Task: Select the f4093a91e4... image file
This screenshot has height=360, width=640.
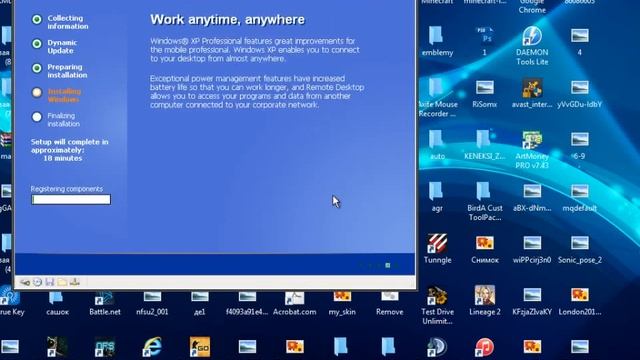Action: tap(247, 298)
